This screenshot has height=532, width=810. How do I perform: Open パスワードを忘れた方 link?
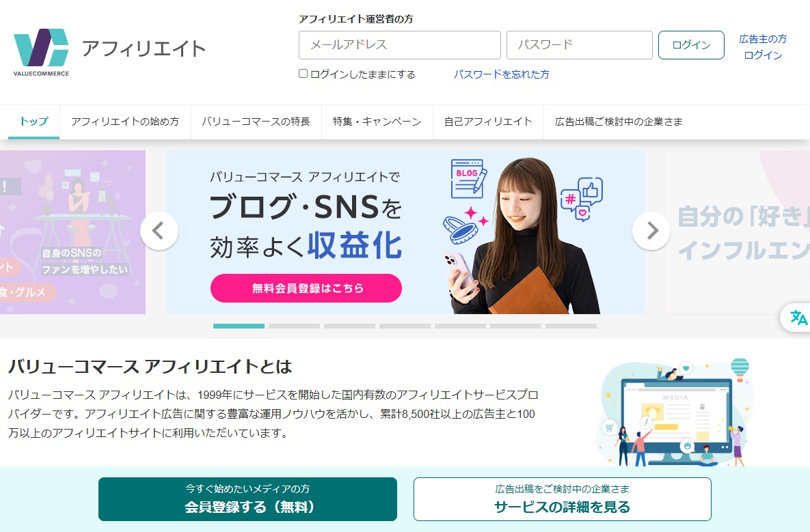pos(501,74)
